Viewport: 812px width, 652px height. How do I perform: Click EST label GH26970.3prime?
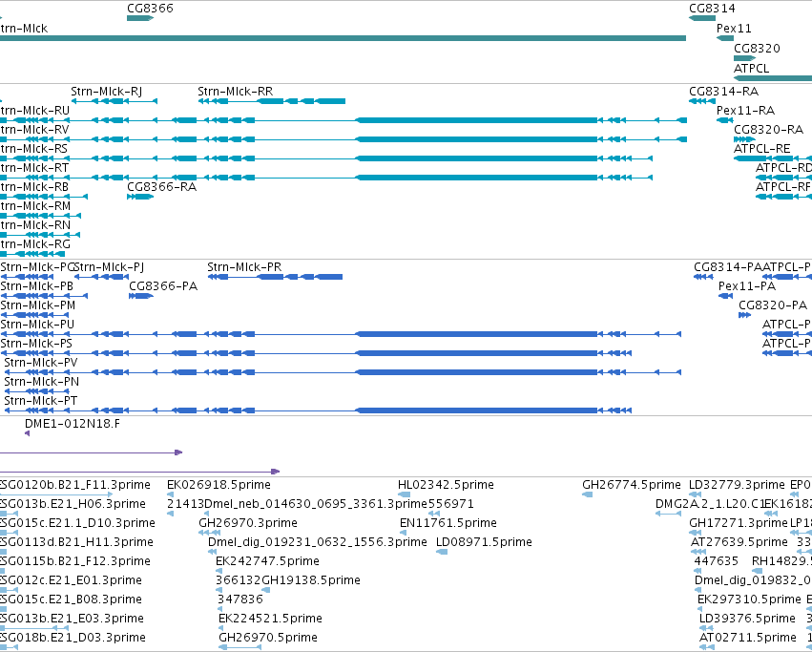point(248,523)
